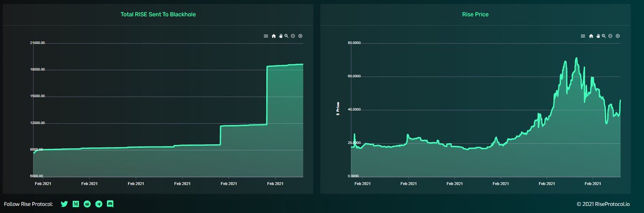Image resolution: width=644 pixels, height=213 pixels.
Task: Click the 'Total RISE Sent To Blackhole' title
Action: 158,14
